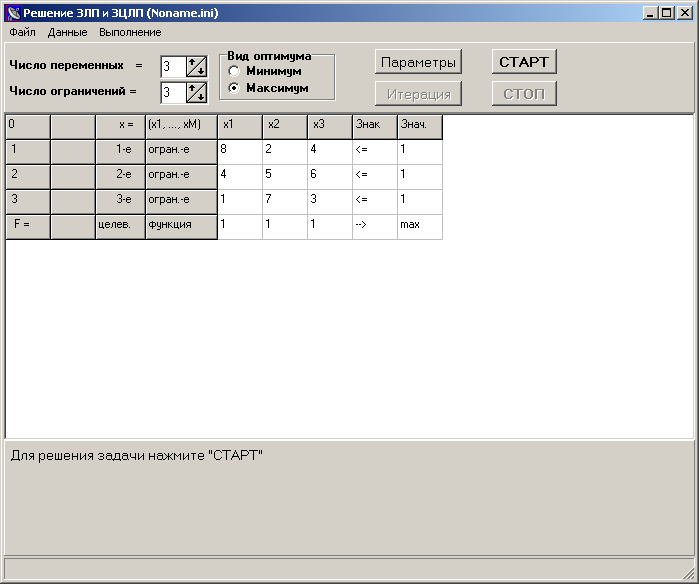The image size is (699, 584).
Task: Select x2 cell in constraint 2 row
Action: coord(285,177)
